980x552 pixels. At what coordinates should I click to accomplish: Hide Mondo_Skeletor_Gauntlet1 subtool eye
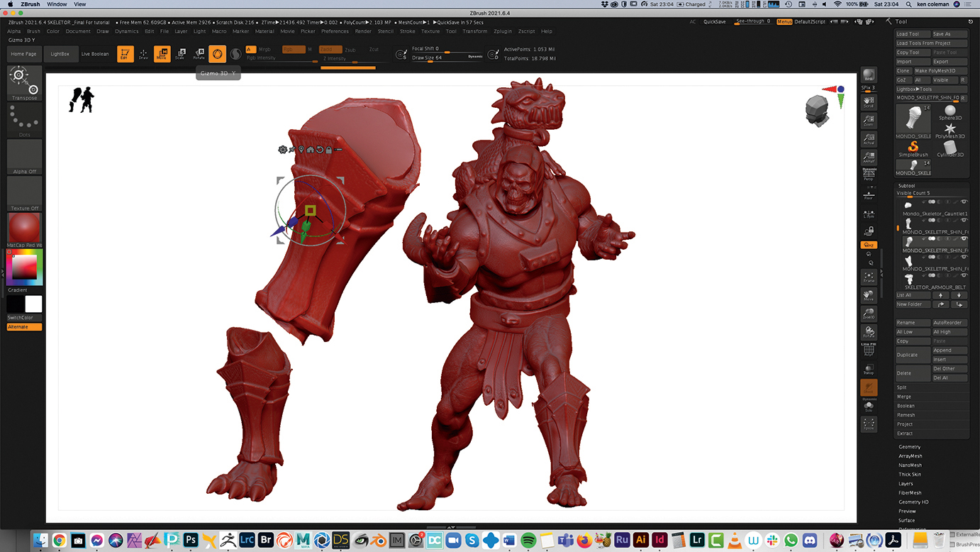pos(964,202)
